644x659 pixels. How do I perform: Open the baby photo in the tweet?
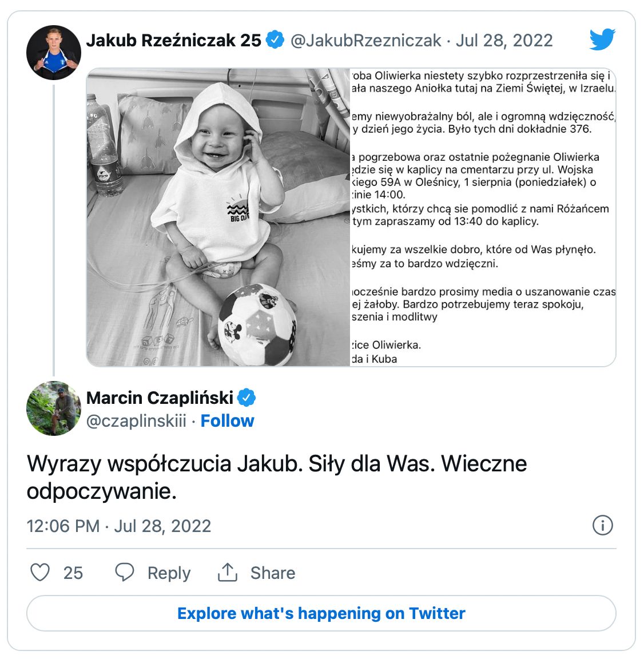click(x=218, y=217)
